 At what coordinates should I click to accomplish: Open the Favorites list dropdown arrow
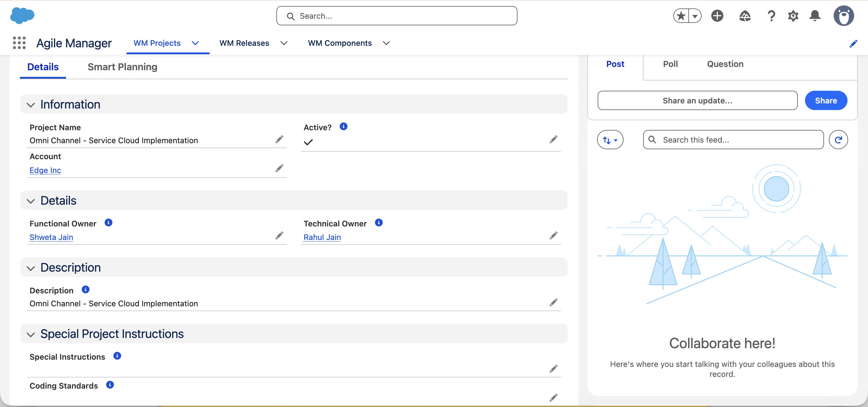(x=695, y=16)
